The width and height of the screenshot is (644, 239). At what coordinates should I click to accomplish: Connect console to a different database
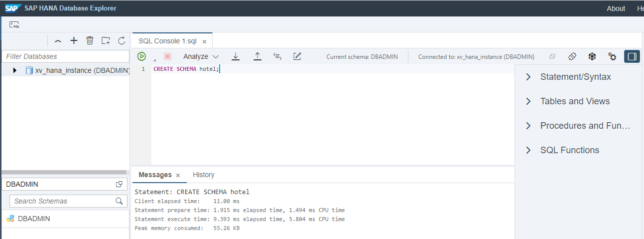click(x=572, y=56)
